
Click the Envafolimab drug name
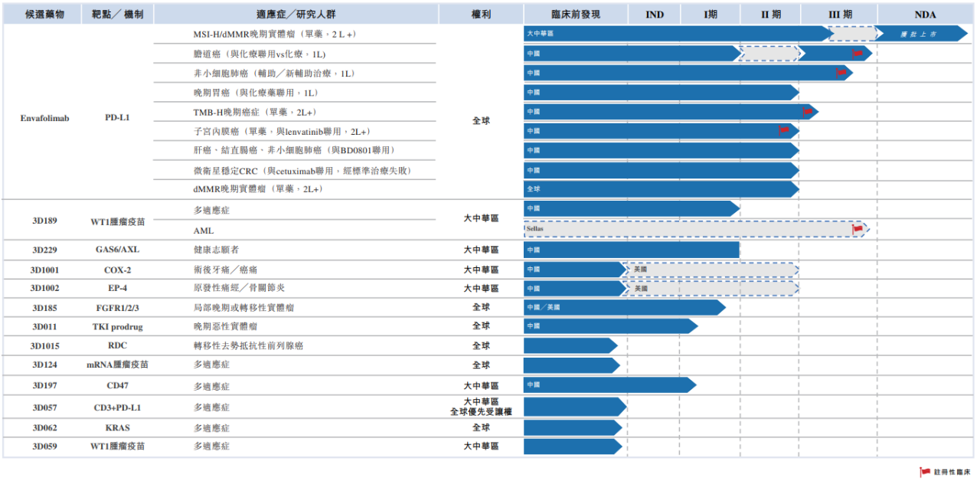click(44, 118)
